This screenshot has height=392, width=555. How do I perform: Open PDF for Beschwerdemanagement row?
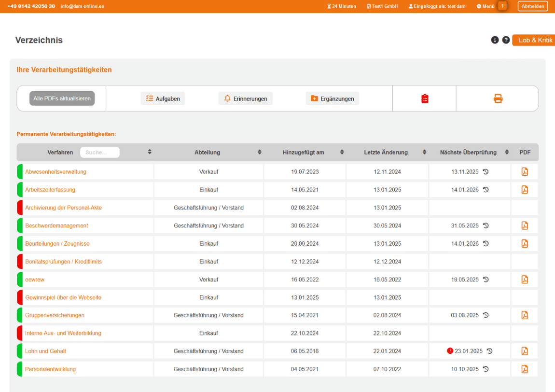point(525,225)
